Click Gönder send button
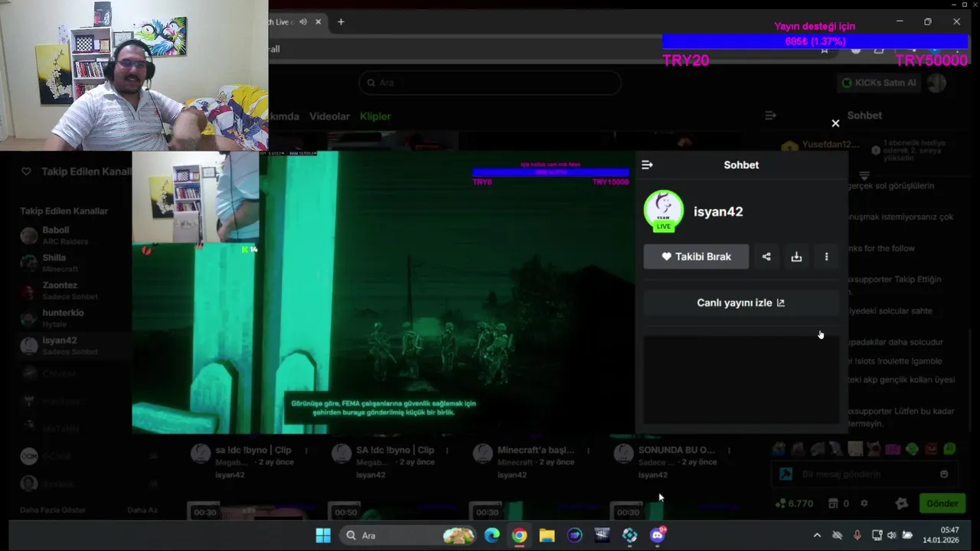The height and width of the screenshot is (551, 980). [942, 504]
